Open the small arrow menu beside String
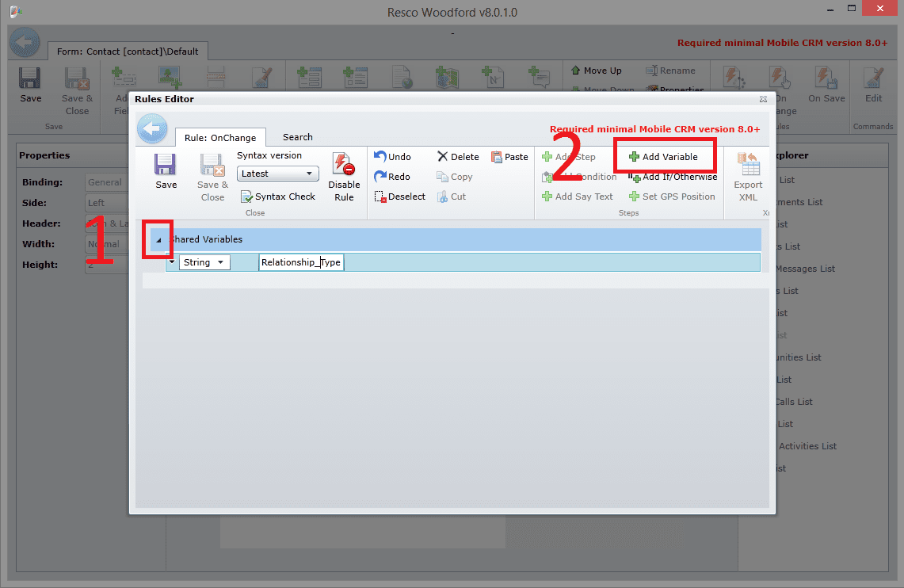This screenshot has height=588, width=904. coord(172,262)
